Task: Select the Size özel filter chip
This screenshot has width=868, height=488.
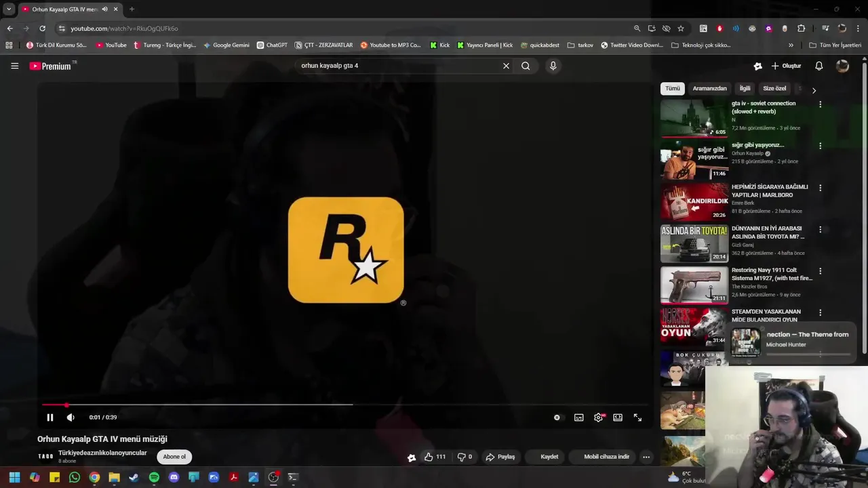Action: [x=774, y=88]
